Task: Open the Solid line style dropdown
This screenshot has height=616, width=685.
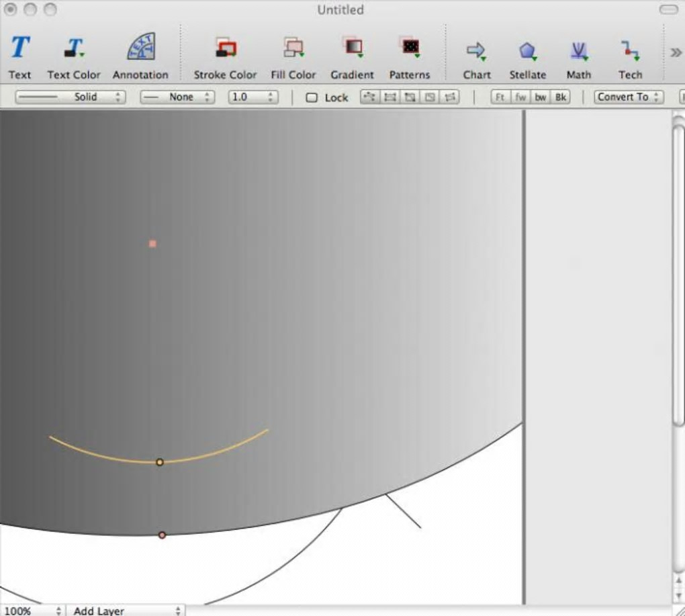Action: [71, 97]
